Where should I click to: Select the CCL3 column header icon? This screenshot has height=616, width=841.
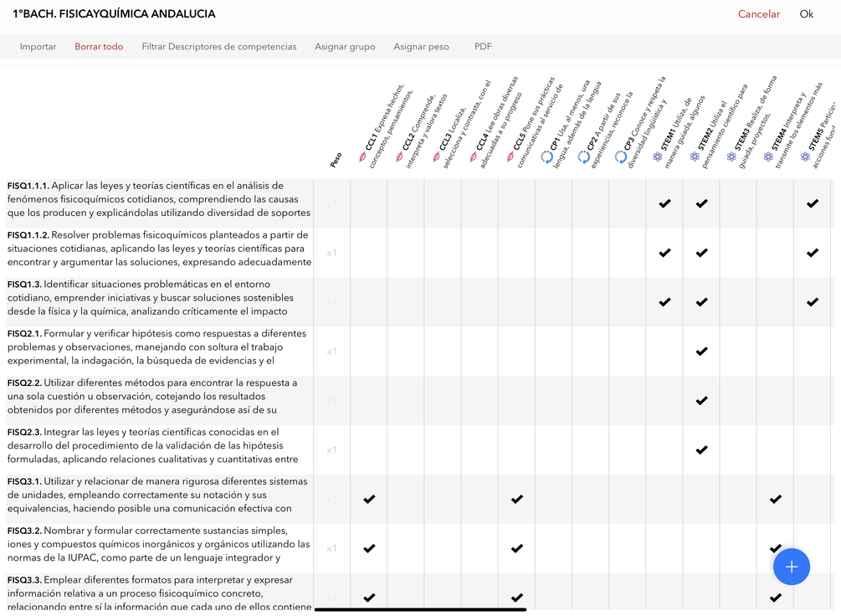coord(437,157)
